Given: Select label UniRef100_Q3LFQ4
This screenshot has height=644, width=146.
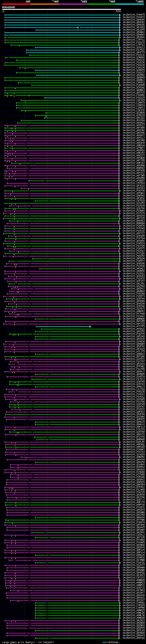Looking at the screenshot, I should (x=134, y=208).
